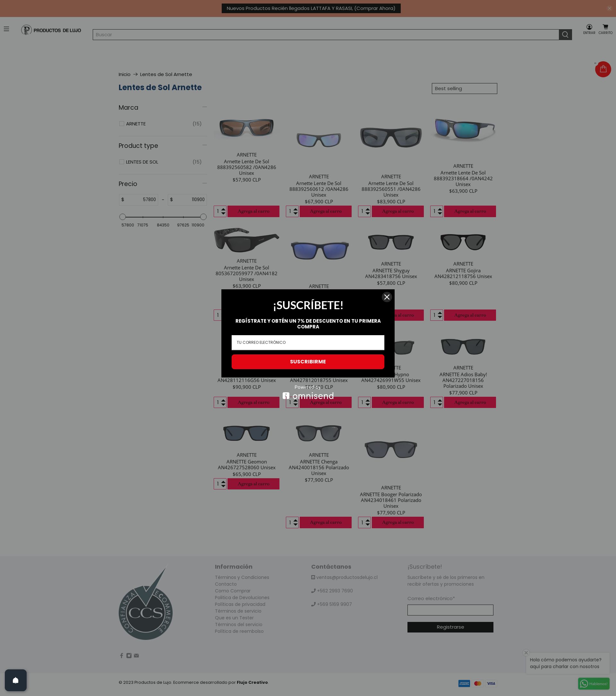Open the 0AN4182 sunglasses product image
This screenshot has width=616, height=696.
tap(246, 240)
